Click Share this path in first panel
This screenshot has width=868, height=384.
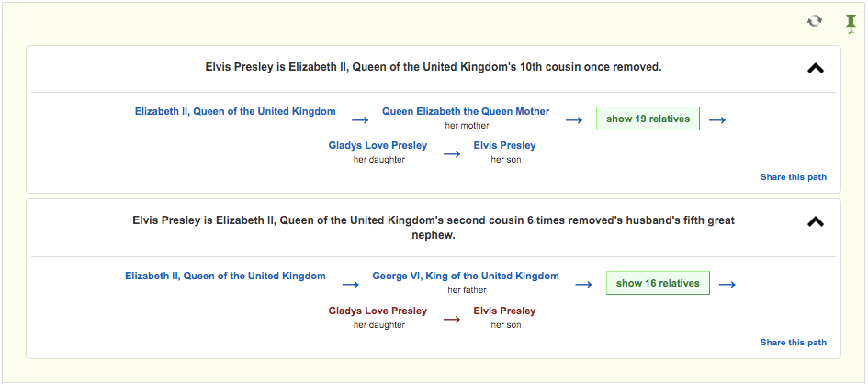pyautogui.click(x=794, y=177)
